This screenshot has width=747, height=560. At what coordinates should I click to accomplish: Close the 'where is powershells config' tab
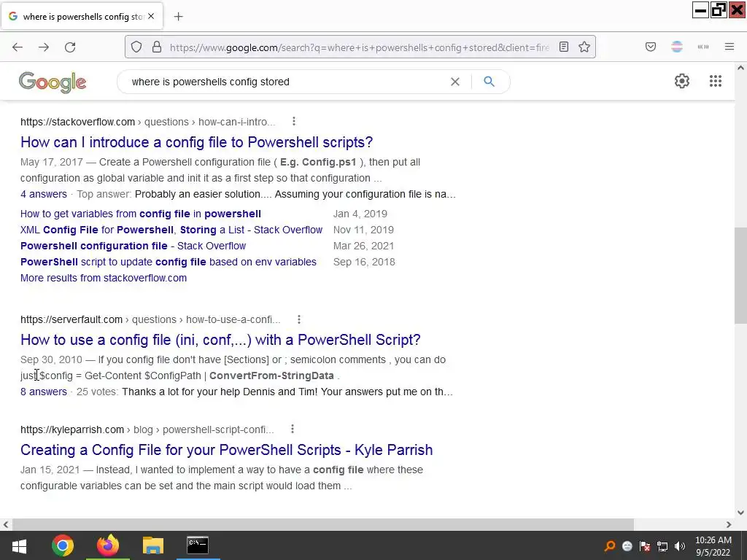coord(151,16)
